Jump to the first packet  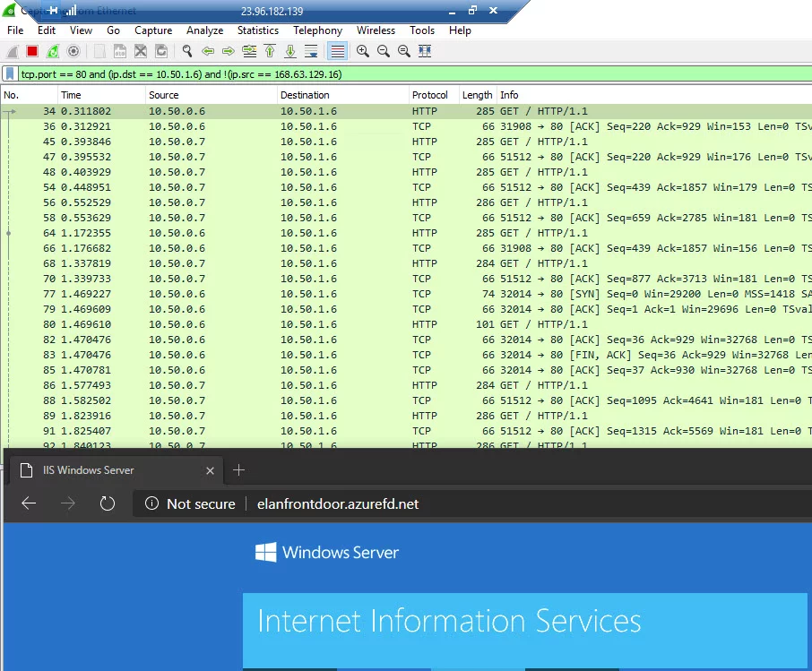pos(270,51)
